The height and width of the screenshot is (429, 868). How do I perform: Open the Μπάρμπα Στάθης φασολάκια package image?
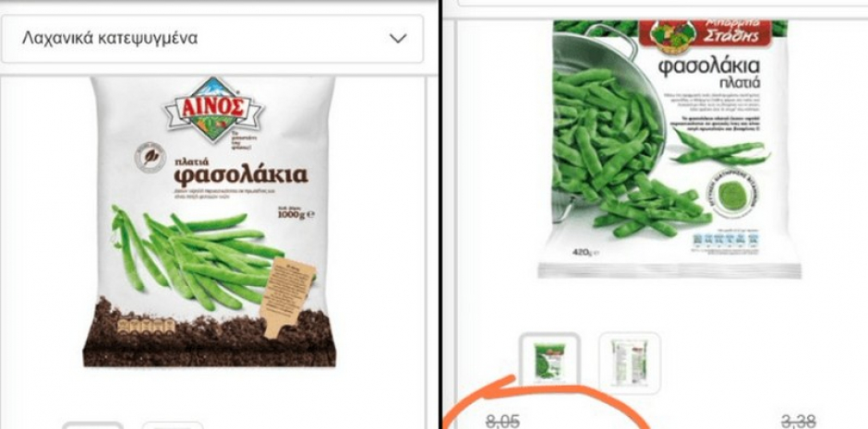tap(669, 149)
